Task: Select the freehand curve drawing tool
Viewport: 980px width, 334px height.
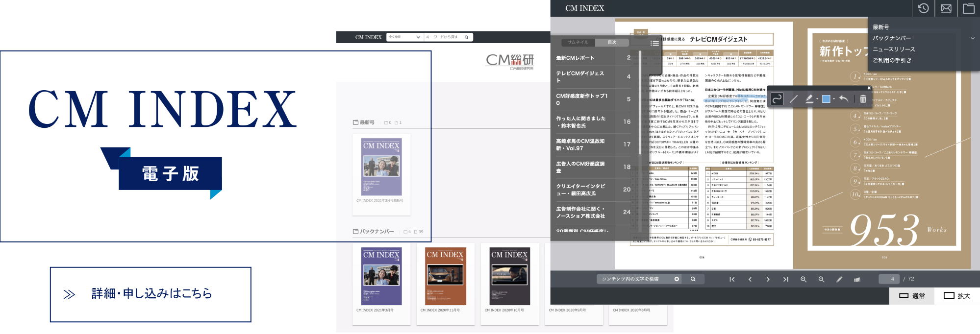Action: tap(777, 99)
